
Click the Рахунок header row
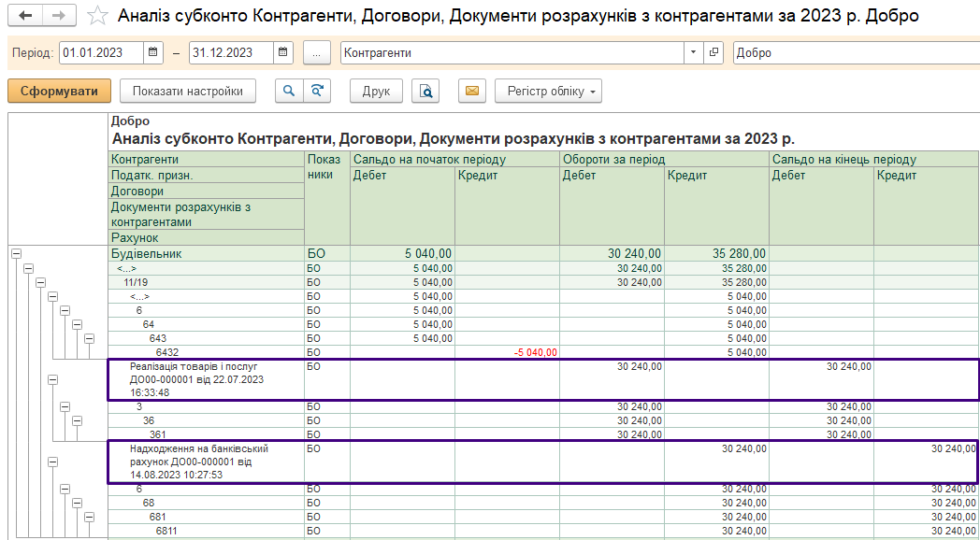point(207,238)
